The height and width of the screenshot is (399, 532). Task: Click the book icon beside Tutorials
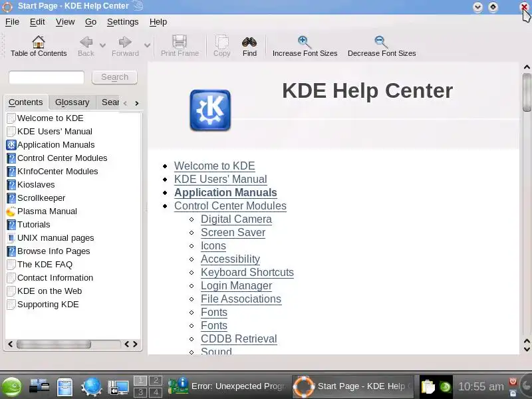pos(11,224)
